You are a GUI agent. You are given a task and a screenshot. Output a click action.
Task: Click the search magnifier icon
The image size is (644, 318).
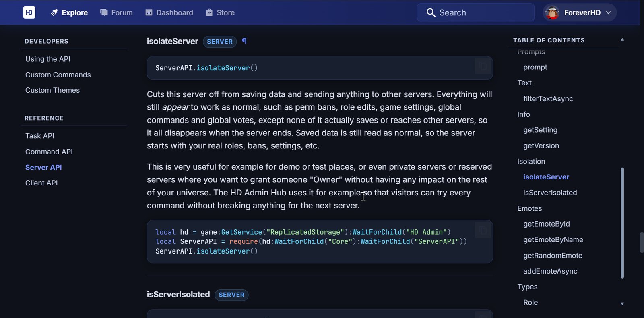[431, 12]
